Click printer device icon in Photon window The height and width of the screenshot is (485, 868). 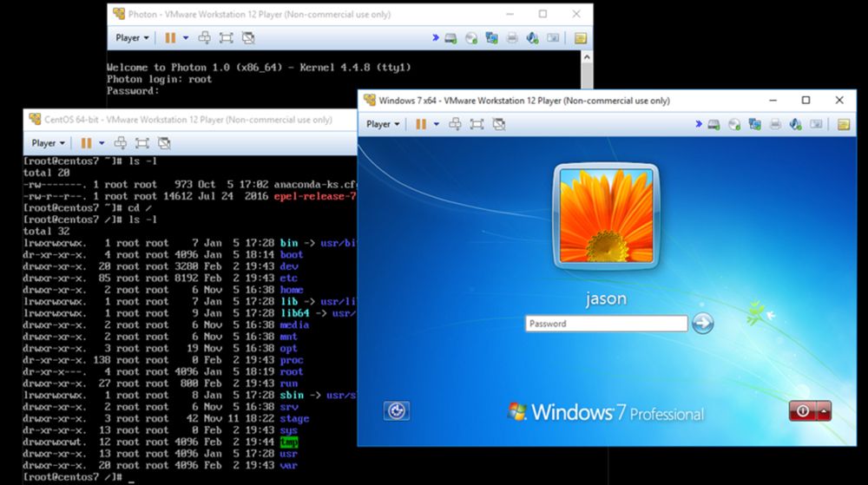[512, 38]
